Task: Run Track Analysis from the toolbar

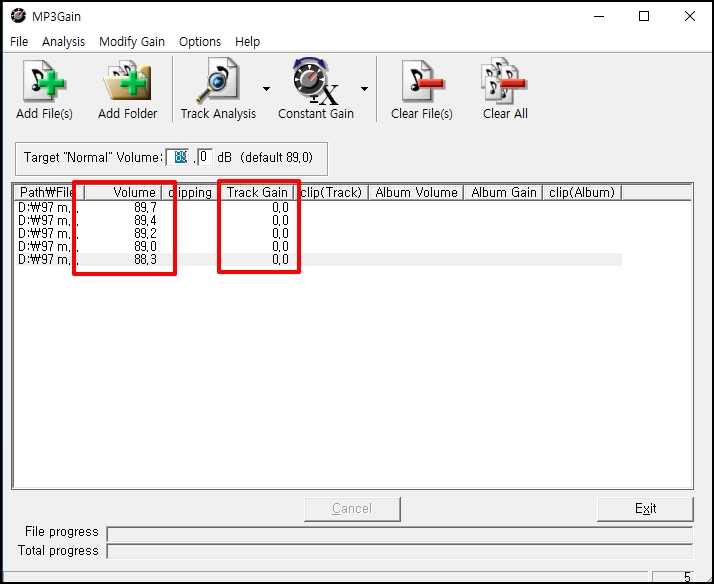Action: point(218,89)
